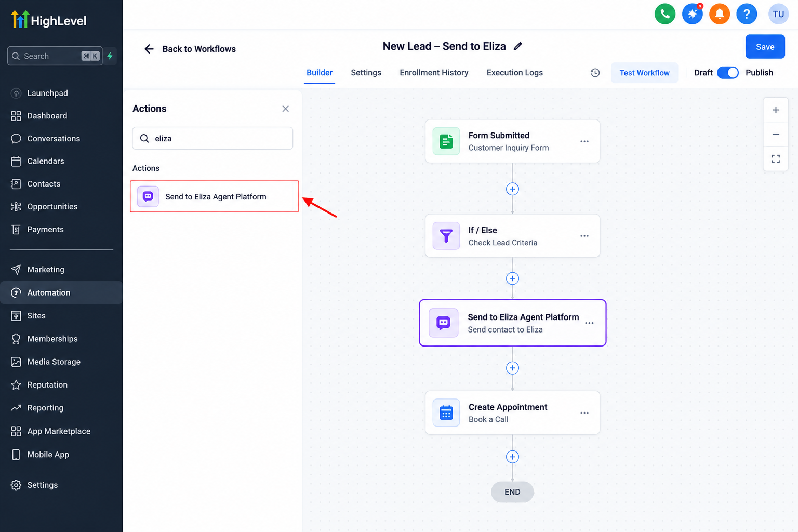Click the Publish label
The width and height of the screenshot is (798, 532).
[759, 73]
